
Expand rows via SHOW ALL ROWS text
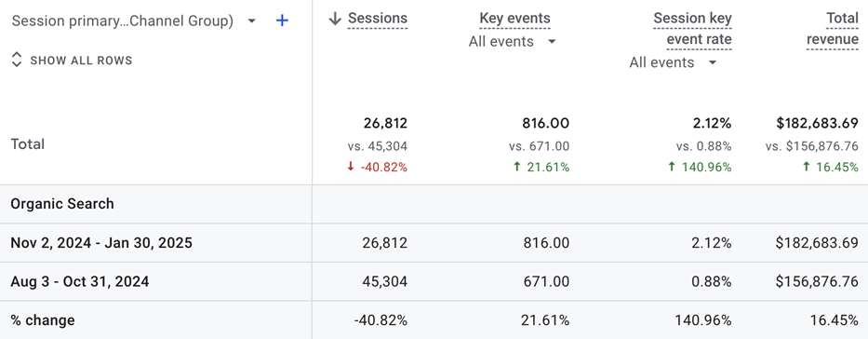[81, 61]
